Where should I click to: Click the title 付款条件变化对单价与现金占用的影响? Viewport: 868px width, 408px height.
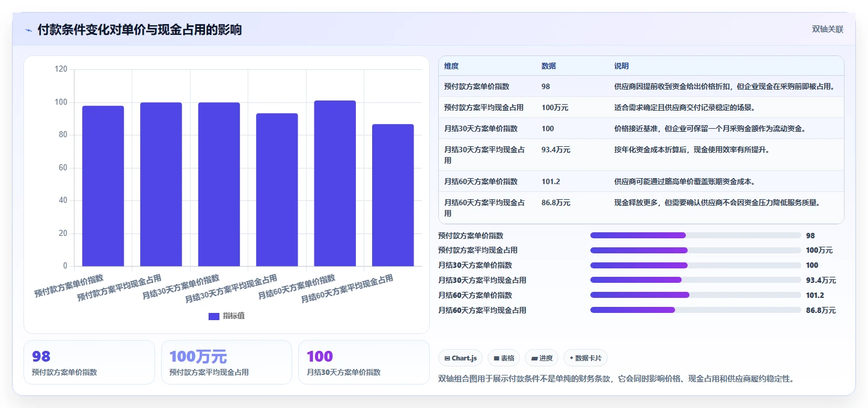point(139,29)
